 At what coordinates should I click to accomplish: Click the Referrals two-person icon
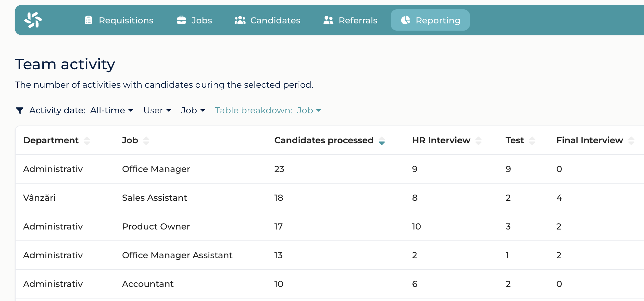328,20
